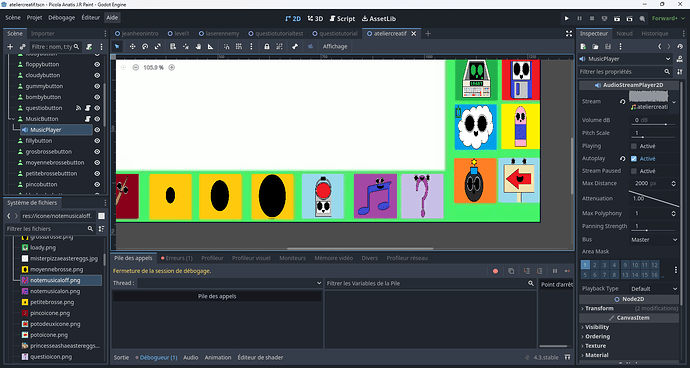Open Movie Maker mode icon
The height and width of the screenshot is (368, 690).
[642, 18]
